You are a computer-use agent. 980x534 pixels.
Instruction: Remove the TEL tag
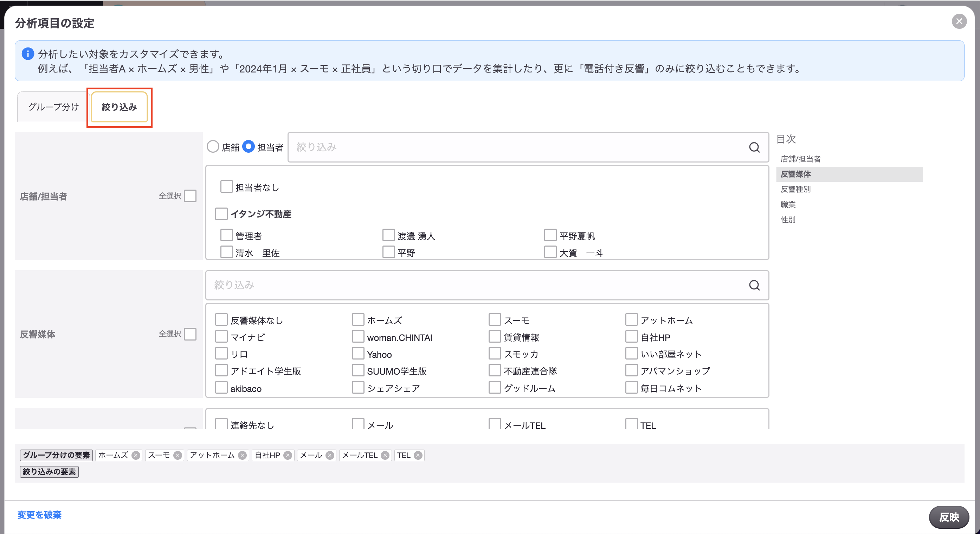[418, 455]
